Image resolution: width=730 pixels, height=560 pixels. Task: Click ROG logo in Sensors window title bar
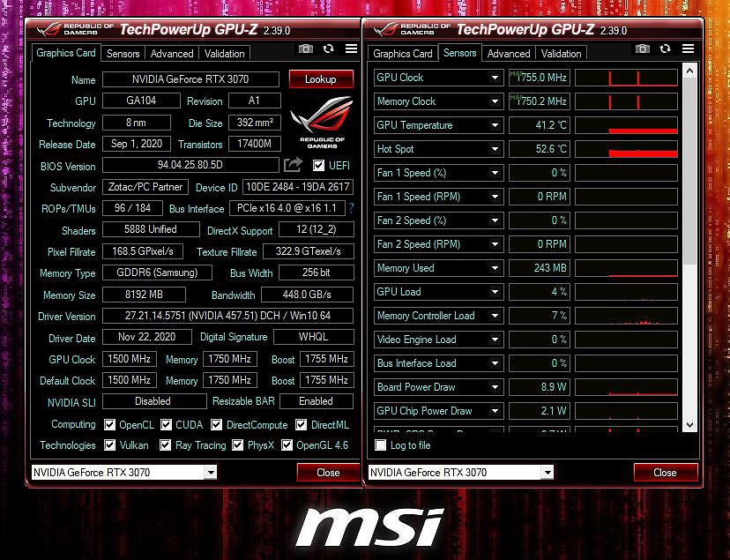[385, 29]
